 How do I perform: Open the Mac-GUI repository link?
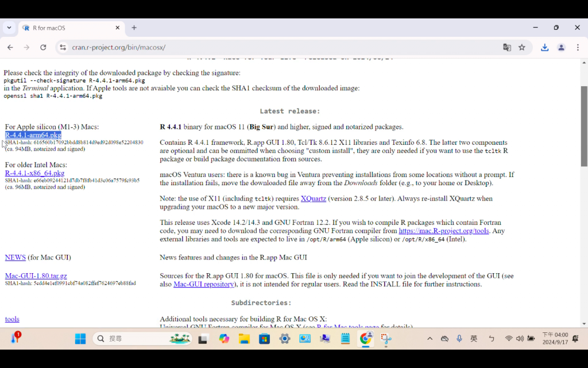coord(204,284)
